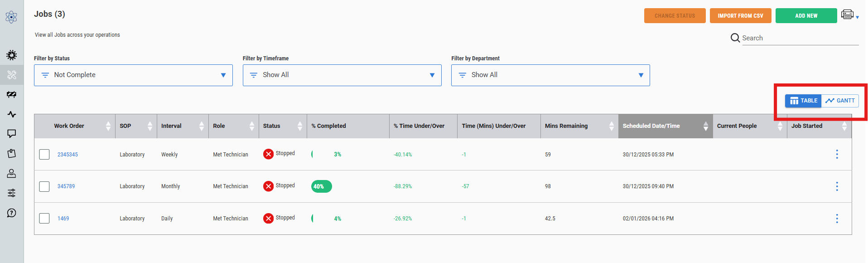Select the Table view tab
The width and height of the screenshot is (868, 263).
pos(803,101)
